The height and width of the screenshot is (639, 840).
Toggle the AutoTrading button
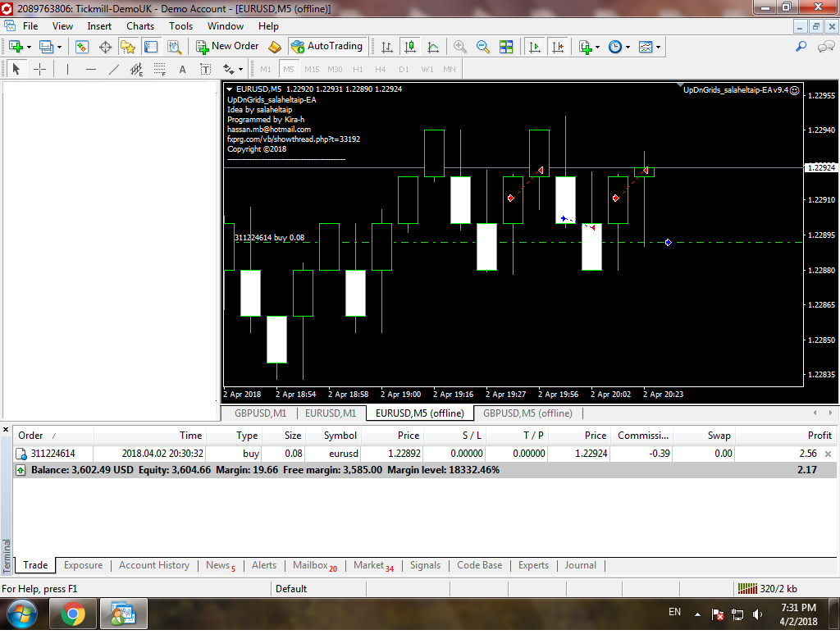tap(326, 47)
